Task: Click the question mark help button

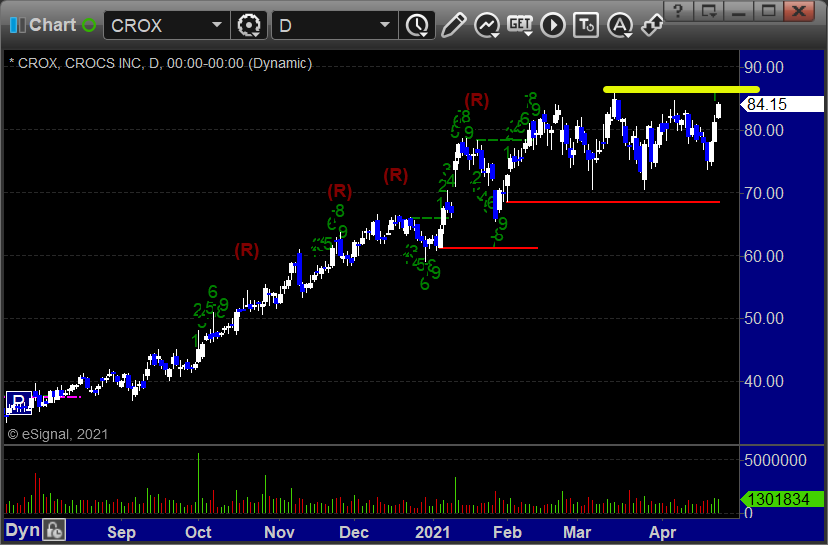Action: 678,11
